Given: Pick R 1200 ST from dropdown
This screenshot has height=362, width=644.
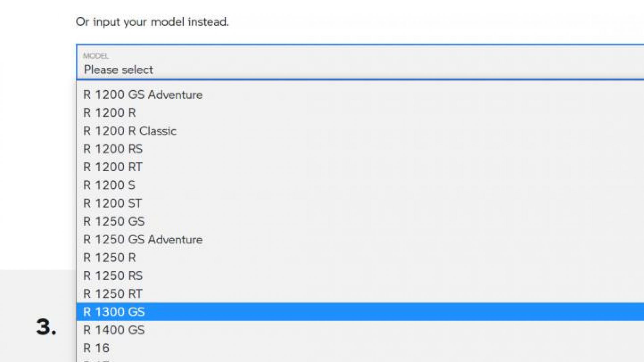Looking at the screenshot, I should coord(112,203).
